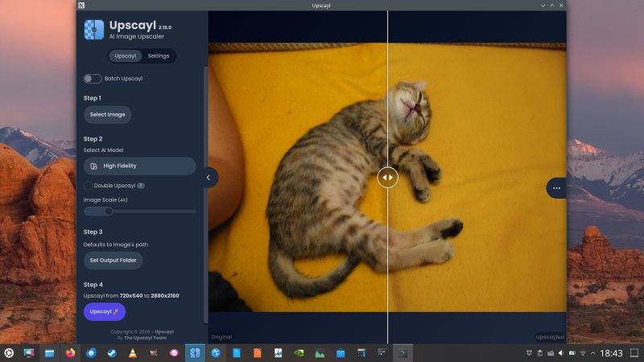Viewport: 644px width, 362px height.
Task: Open the pink round app in taskbar
Action: [x=174, y=353]
